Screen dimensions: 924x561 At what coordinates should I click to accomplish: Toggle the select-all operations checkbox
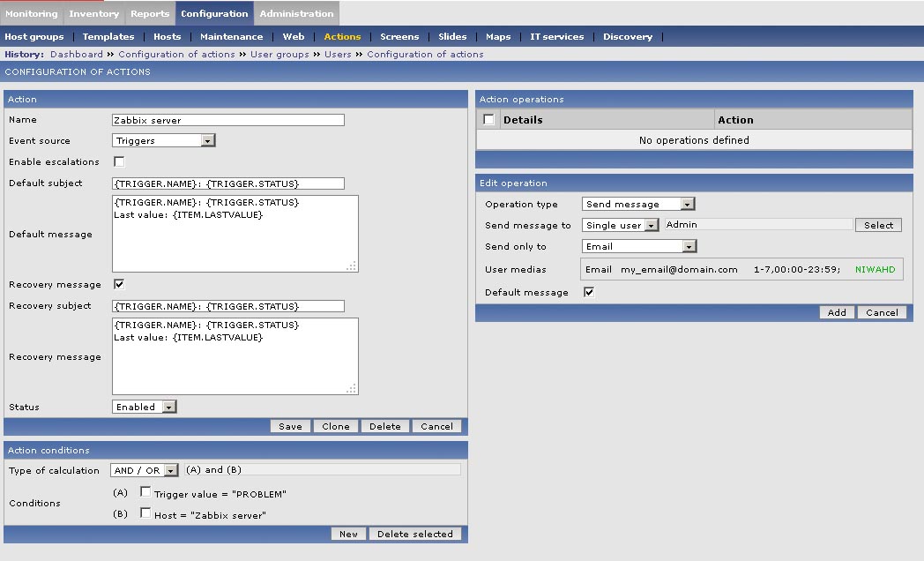click(x=488, y=120)
